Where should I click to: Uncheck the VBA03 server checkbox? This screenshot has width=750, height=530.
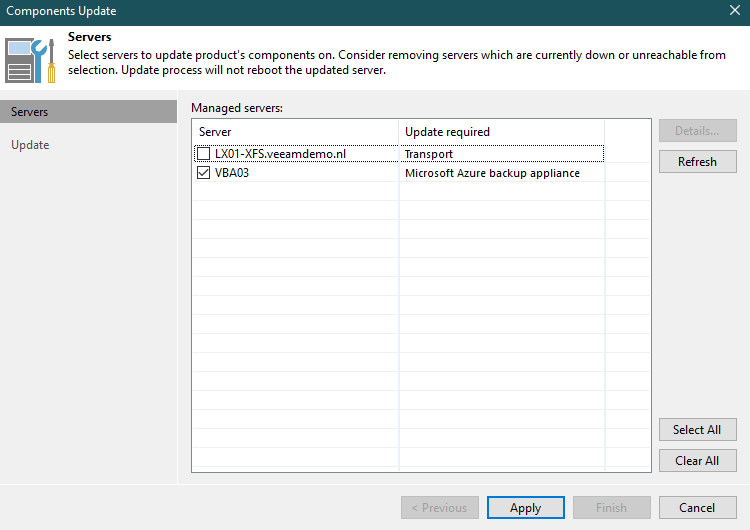[204, 173]
